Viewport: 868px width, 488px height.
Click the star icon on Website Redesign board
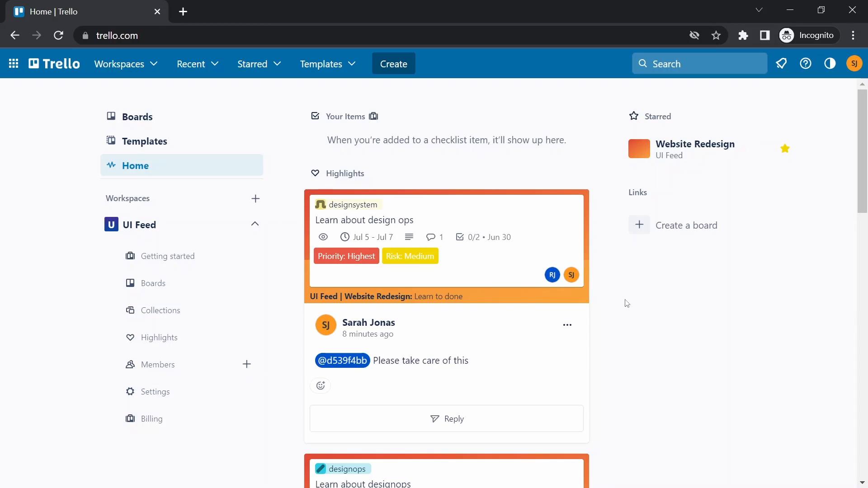point(785,148)
